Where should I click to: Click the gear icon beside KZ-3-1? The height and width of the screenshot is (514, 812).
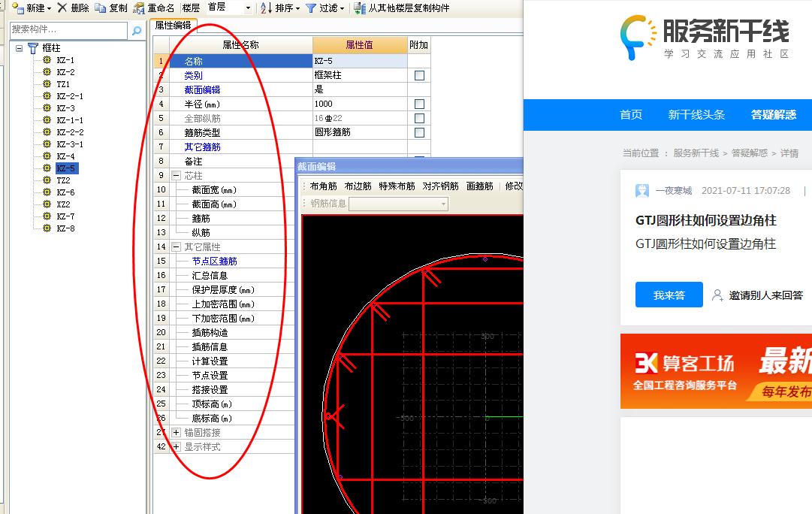[47, 144]
